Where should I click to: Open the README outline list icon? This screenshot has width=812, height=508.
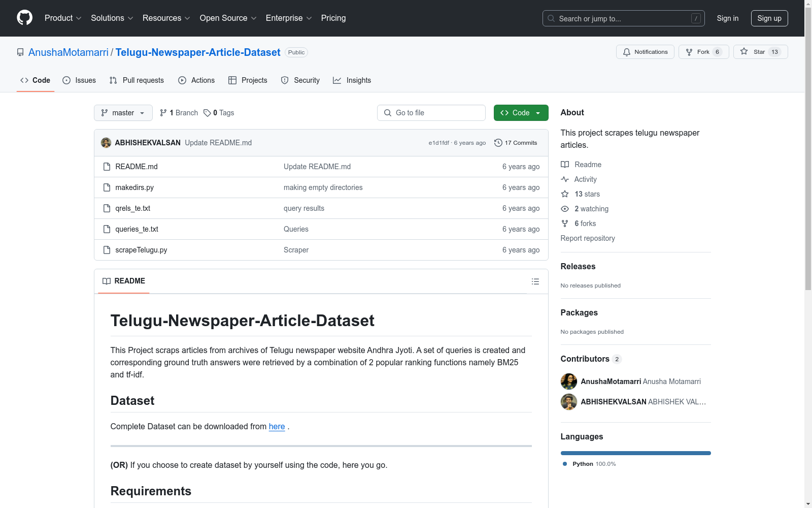click(535, 281)
